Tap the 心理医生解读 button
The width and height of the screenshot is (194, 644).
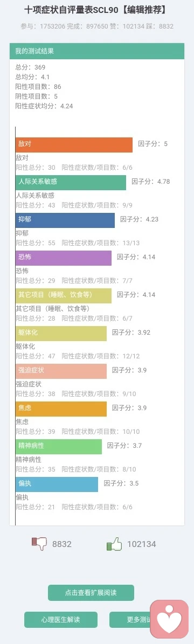point(61,619)
